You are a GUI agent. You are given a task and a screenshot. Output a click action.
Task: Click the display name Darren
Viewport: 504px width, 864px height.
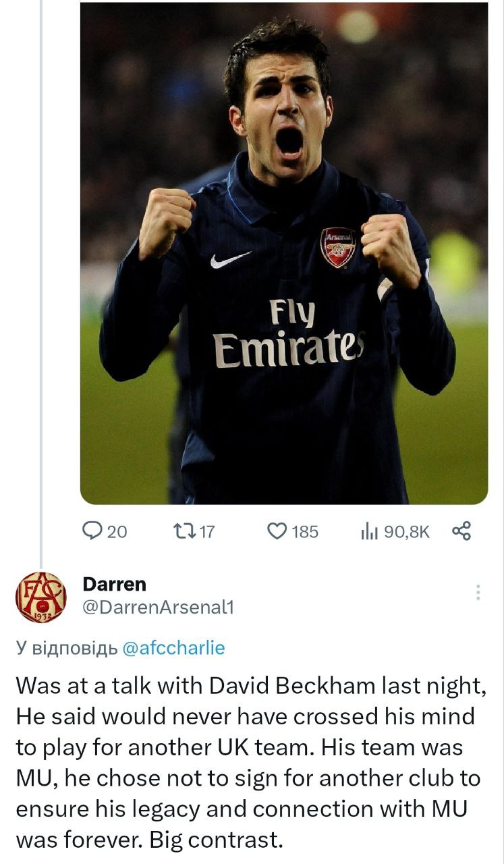pos(114,584)
